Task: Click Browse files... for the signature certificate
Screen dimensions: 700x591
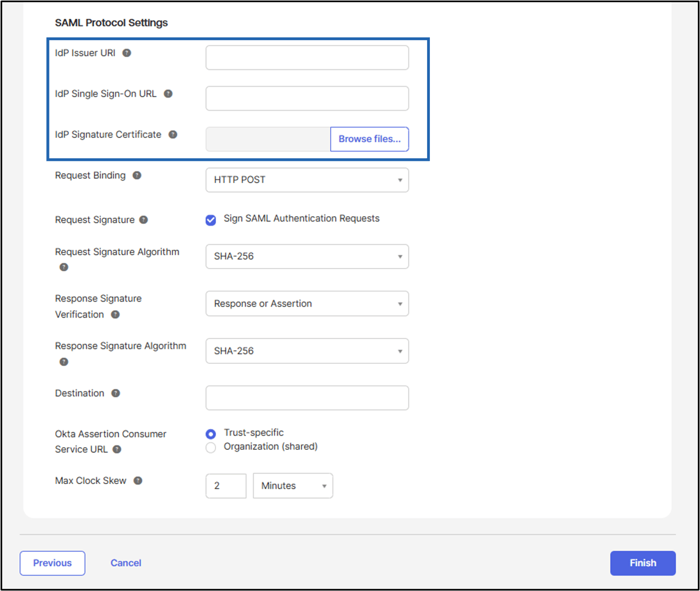Action: pos(369,139)
